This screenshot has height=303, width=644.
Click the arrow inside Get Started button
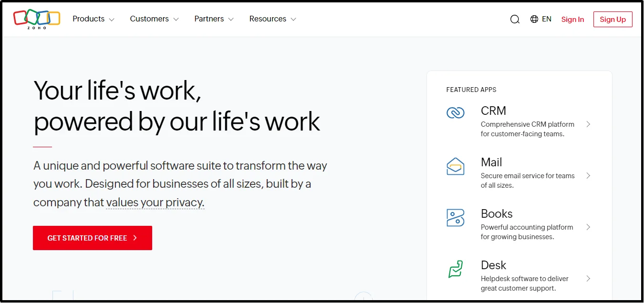point(135,238)
